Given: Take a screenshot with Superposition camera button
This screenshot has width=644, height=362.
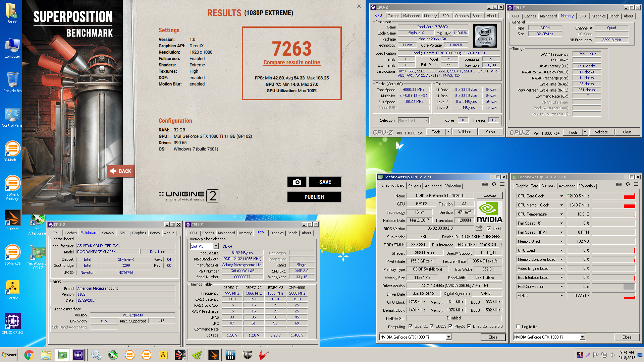Looking at the screenshot, I should 297,182.
